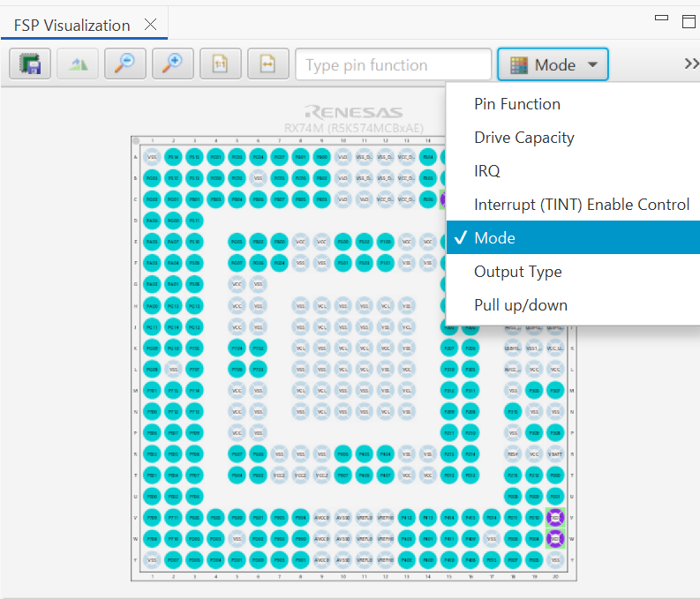Select pin PA03 in row F
This screenshot has height=599, width=700.
pyautogui.click(x=152, y=263)
